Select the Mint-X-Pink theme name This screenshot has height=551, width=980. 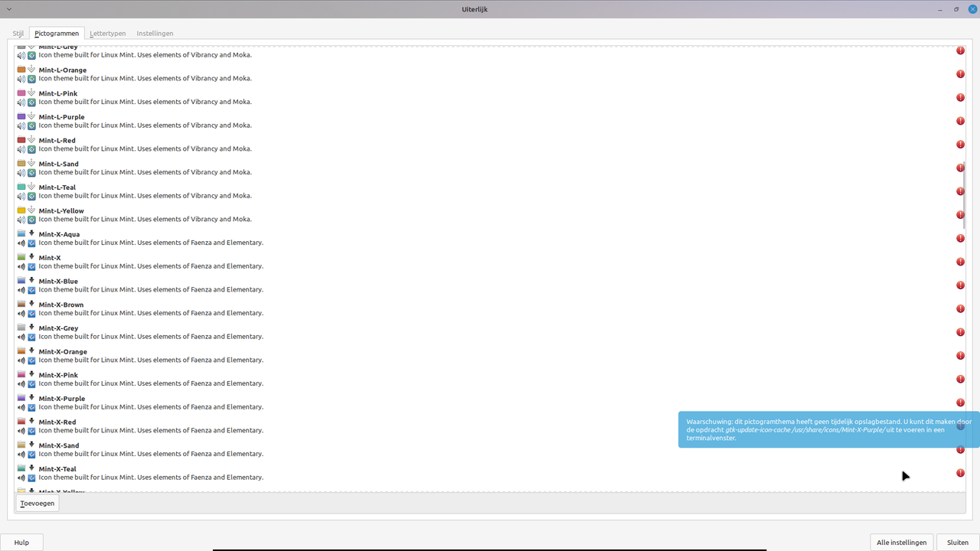[59, 375]
